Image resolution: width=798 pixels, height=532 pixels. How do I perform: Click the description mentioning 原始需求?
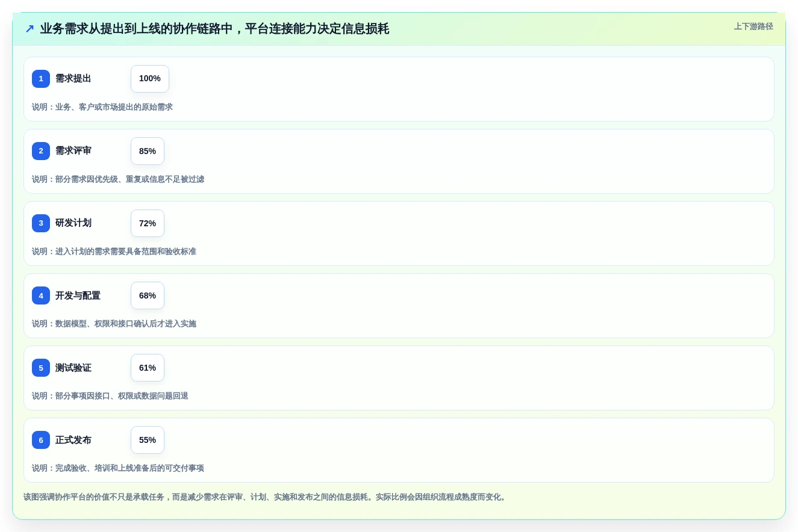[x=102, y=107]
